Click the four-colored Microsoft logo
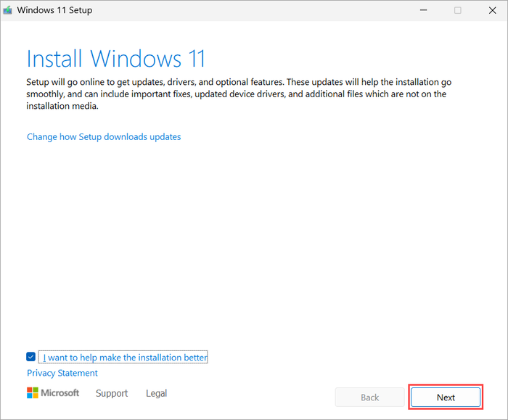Viewport: 508px width, 420px height. [x=33, y=393]
